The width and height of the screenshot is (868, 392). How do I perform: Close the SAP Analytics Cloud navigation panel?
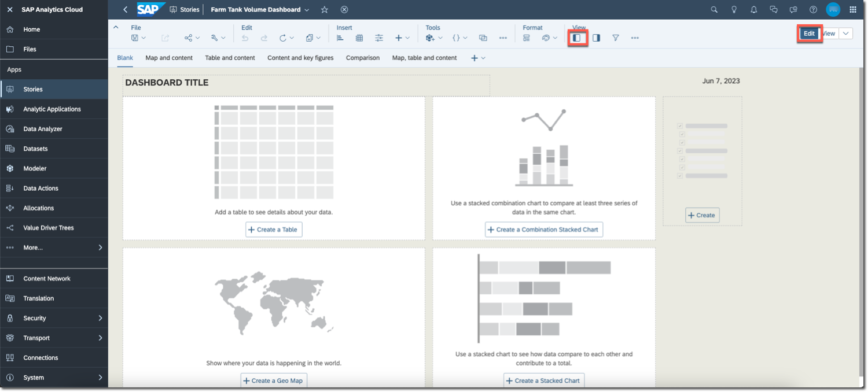pyautogui.click(x=10, y=10)
